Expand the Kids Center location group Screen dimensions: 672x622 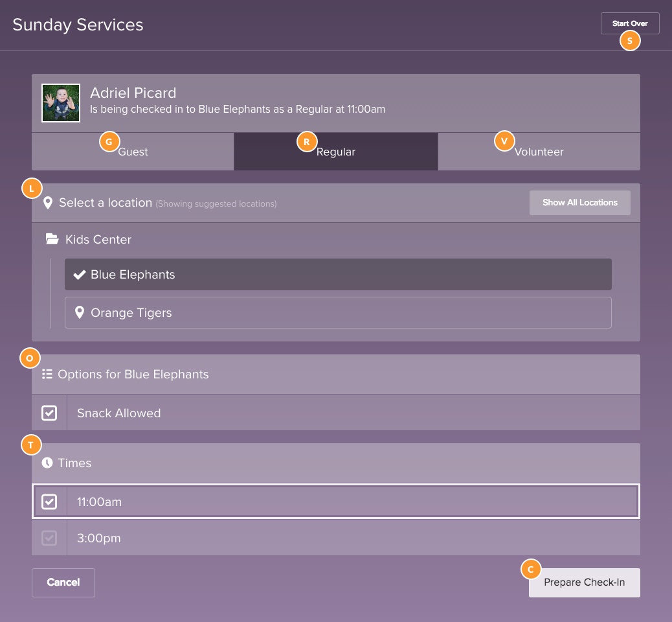tap(98, 239)
